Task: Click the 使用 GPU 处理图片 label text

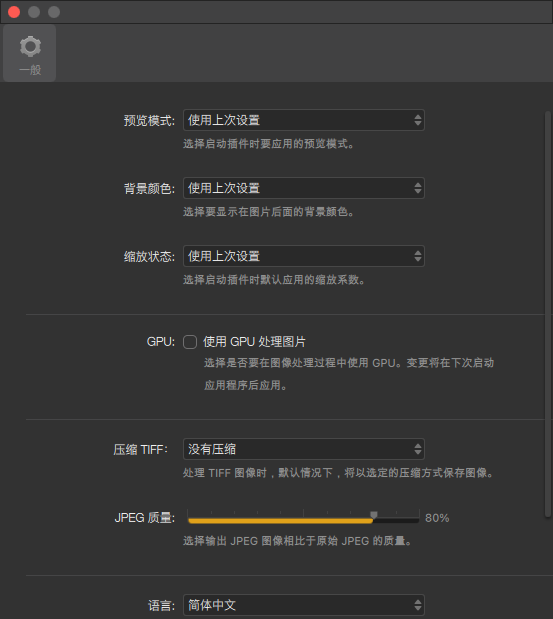Action: [254, 342]
